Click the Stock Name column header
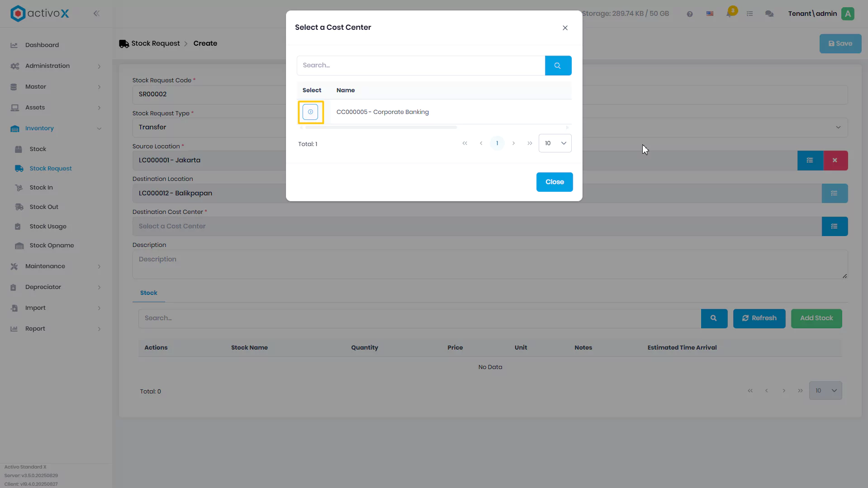This screenshot has height=488, width=868. click(249, 348)
